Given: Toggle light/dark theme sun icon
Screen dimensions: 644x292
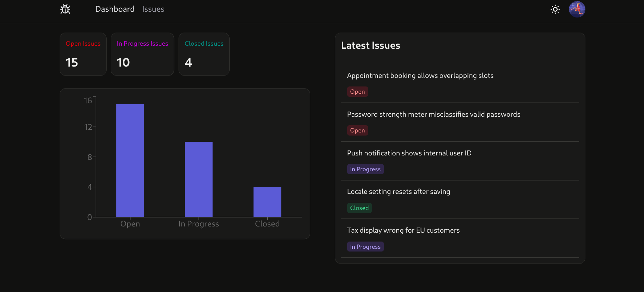Looking at the screenshot, I should (555, 9).
